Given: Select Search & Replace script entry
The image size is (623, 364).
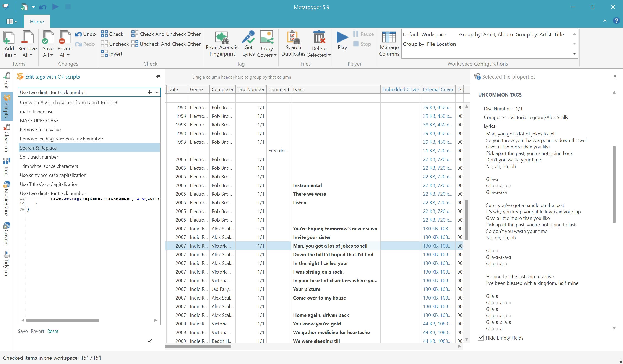Looking at the screenshot, I should coord(38,148).
